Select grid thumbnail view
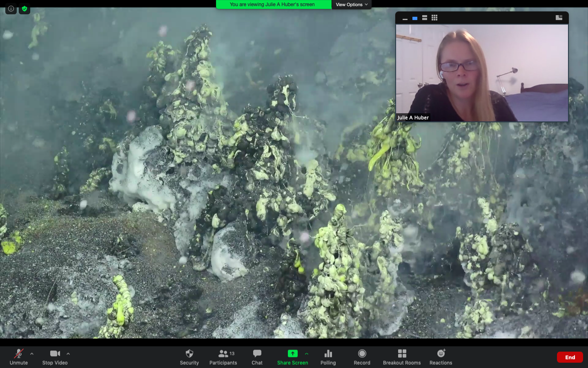The width and height of the screenshot is (588, 368). (434, 18)
